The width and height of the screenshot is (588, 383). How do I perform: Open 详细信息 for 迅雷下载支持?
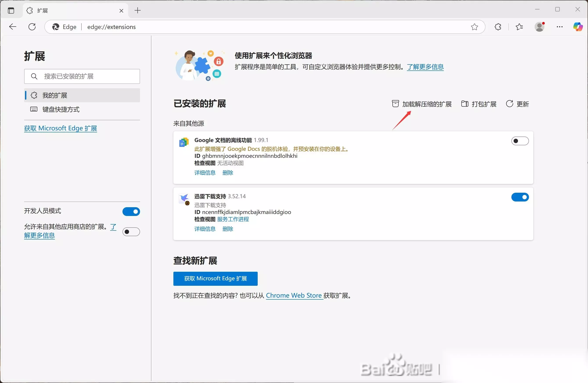point(205,229)
